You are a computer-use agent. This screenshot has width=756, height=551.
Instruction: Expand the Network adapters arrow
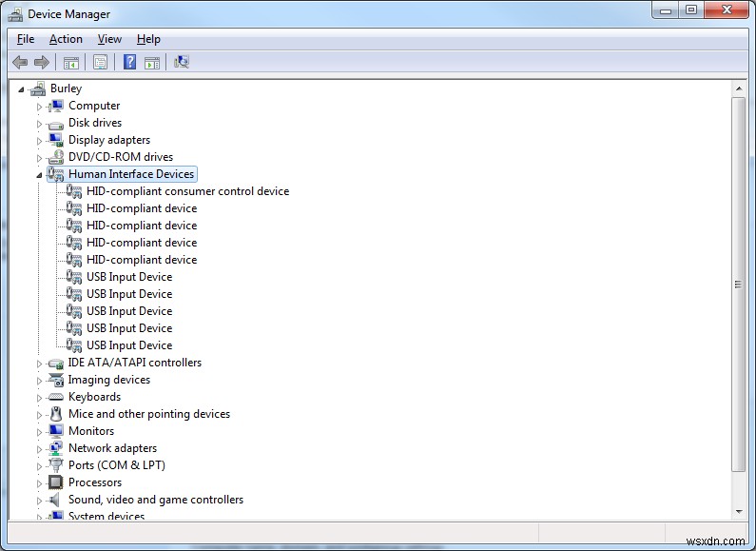tap(39, 450)
